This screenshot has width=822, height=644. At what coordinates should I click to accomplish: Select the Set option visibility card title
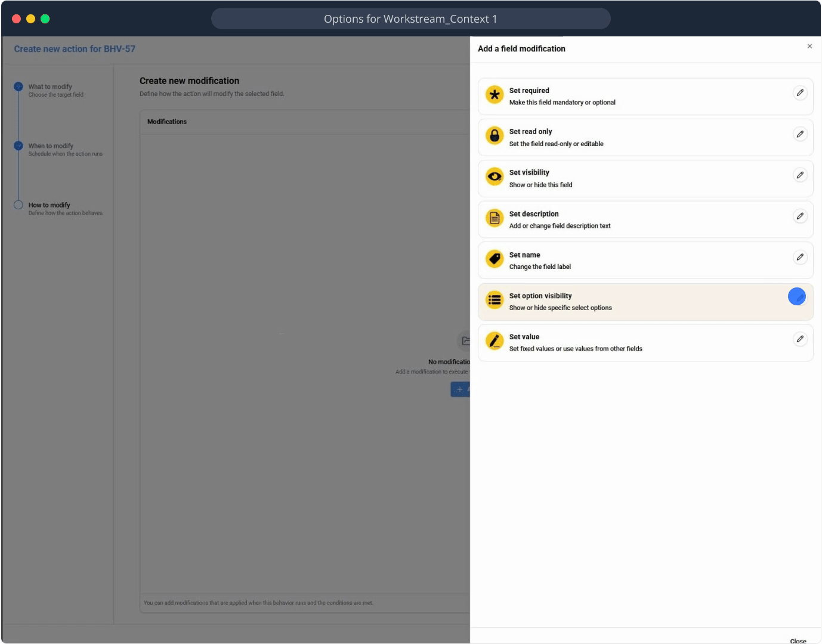coord(540,296)
